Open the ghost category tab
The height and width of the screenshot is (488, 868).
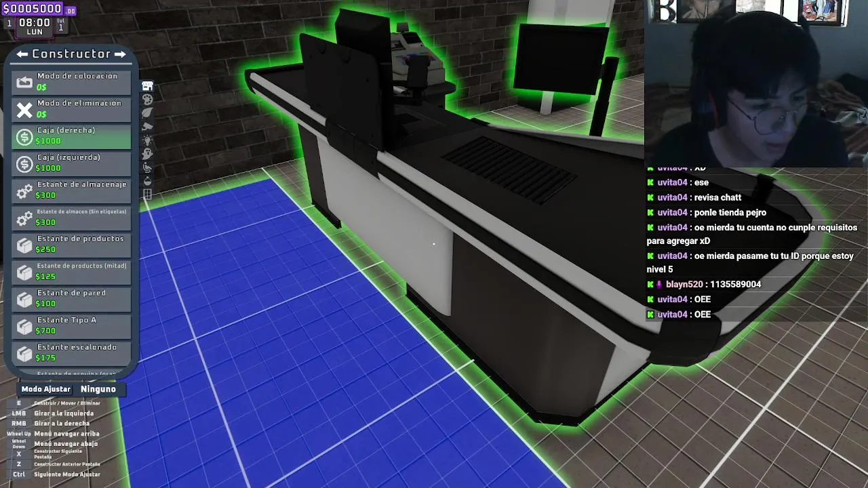click(147, 154)
